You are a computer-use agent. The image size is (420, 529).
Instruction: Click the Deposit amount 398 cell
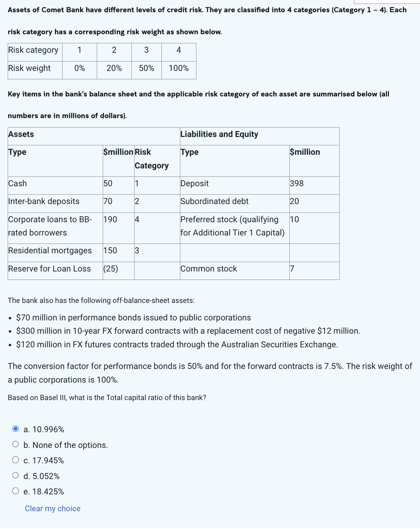pos(314,186)
